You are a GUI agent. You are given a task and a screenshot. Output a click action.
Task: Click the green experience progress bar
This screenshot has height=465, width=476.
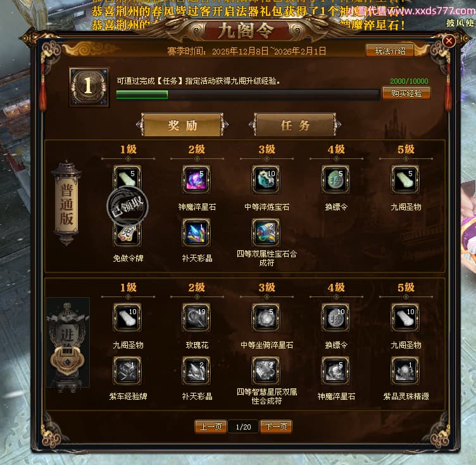247,94
